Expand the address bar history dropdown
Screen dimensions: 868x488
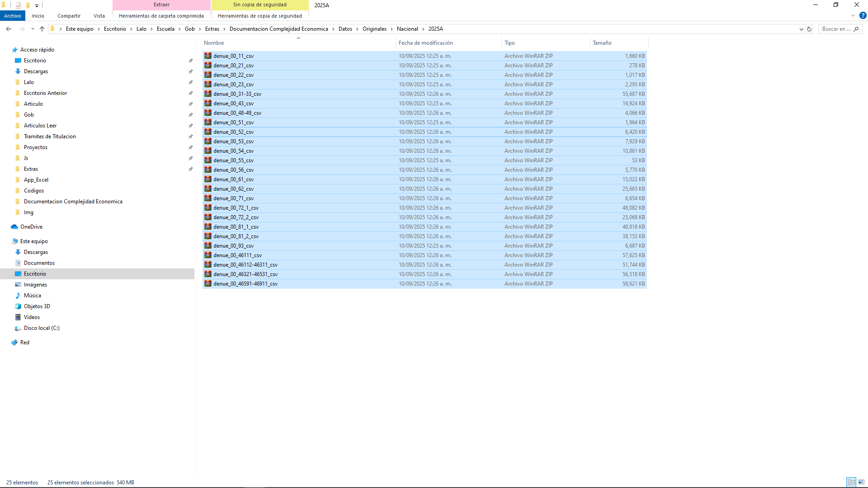coord(801,29)
